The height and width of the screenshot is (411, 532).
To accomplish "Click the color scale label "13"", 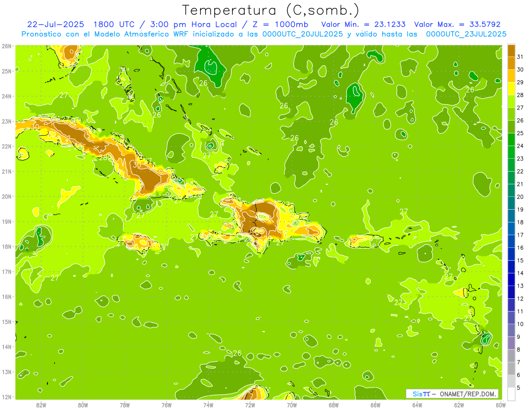I will click(x=520, y=286).
